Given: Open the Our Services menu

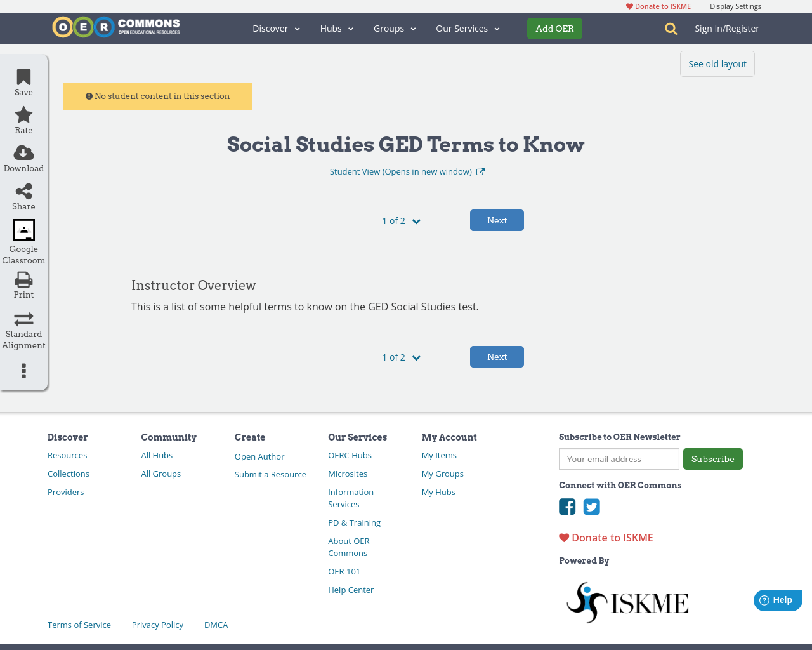Looking at the screenshot, I should (x=468, y=29).
